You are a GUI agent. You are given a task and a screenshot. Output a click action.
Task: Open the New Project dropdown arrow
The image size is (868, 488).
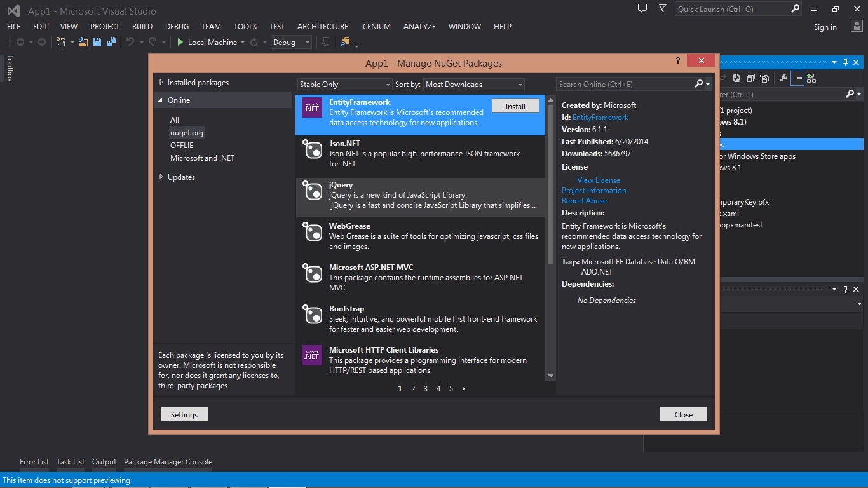tap(72, 43)
